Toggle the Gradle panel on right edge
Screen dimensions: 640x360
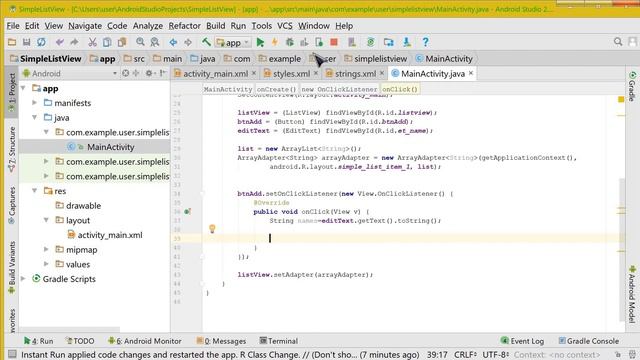(632, 86)
